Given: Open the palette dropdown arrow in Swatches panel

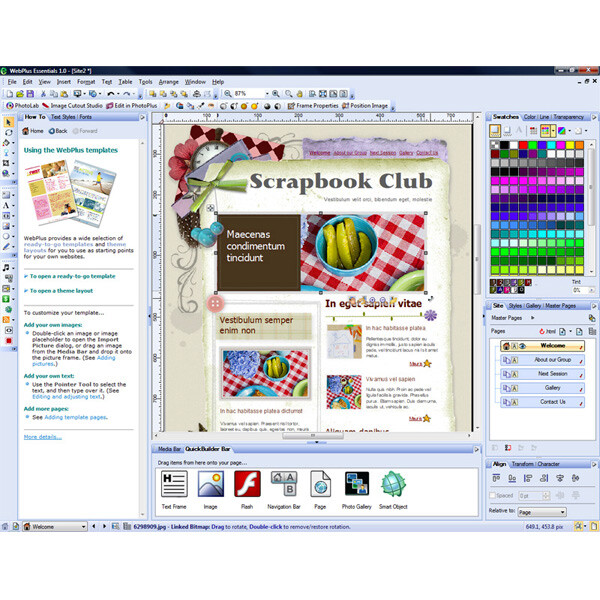Looking at the screenshot, I should (553, 131).
